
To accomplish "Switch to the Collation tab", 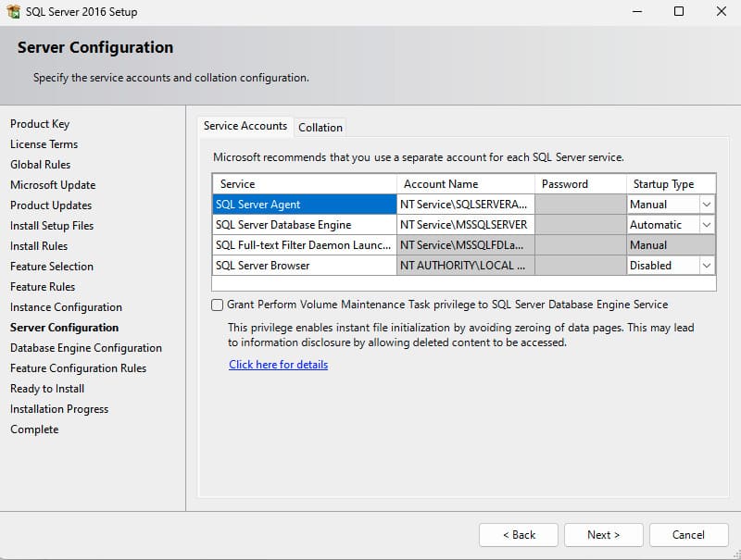I will [x=320, y=127].
